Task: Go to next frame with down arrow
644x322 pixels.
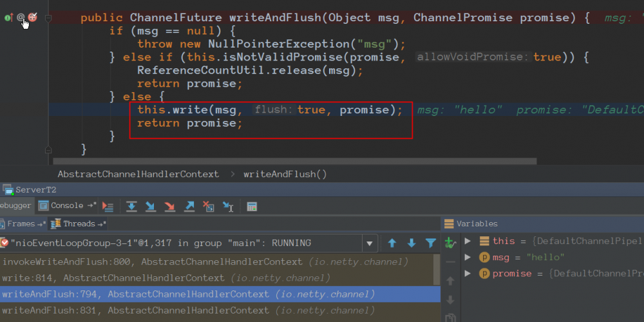Action: click(412, 243)
